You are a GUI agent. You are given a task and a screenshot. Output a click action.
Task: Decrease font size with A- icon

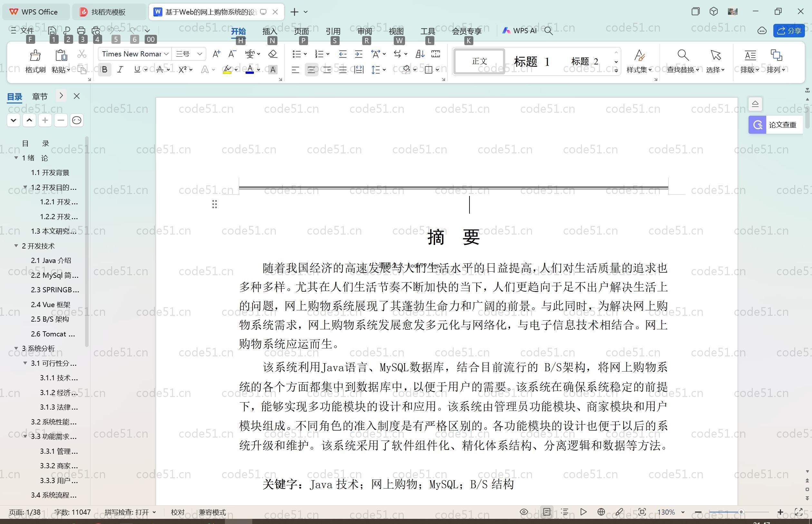click(232, 54)
